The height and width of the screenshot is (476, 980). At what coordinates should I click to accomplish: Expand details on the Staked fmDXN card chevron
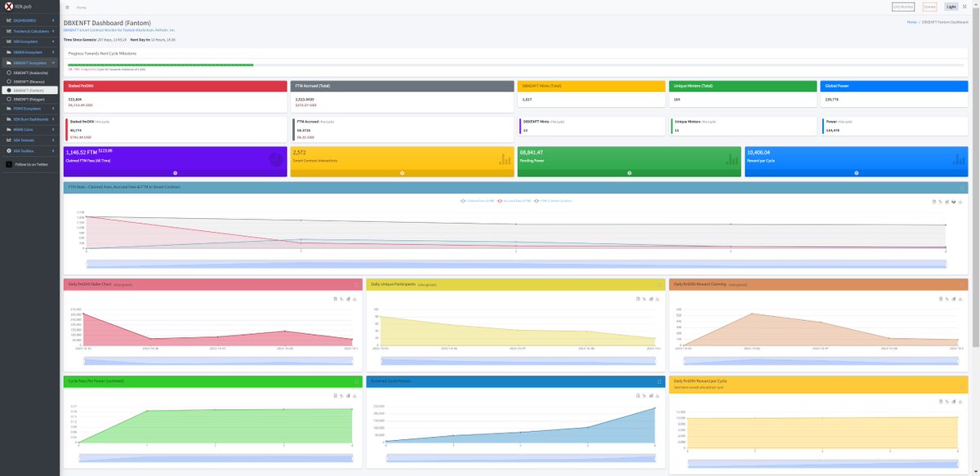(175, 172)
